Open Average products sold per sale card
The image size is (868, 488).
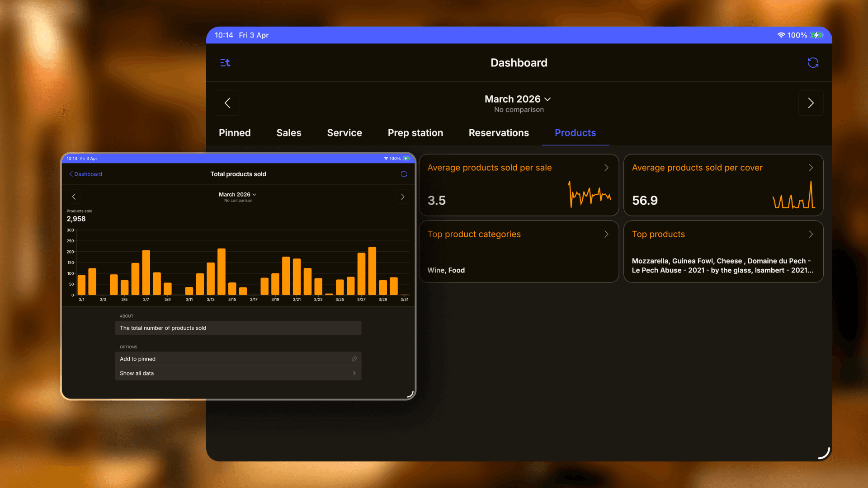tap(519, 185)
